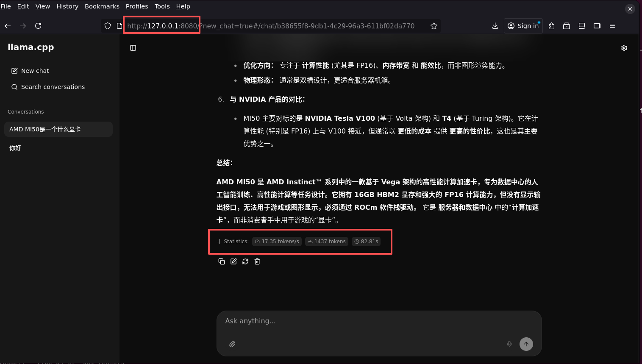Attach a file with the paperclip icon

[x=232, y=344]
